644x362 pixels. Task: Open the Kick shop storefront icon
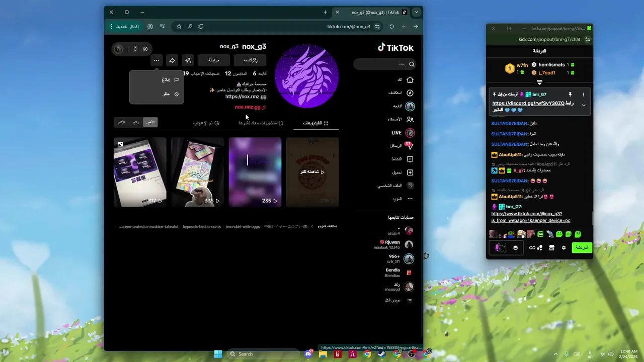[x=551, y=248]
